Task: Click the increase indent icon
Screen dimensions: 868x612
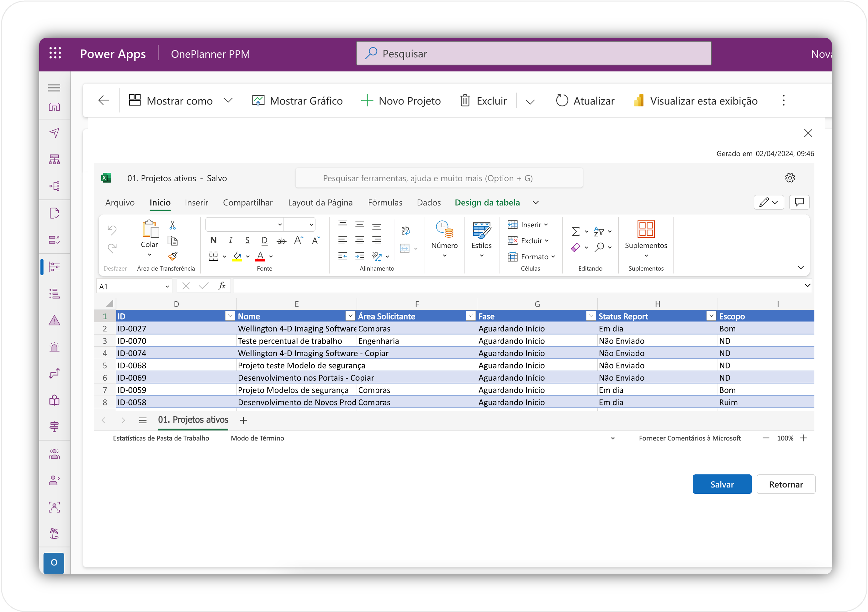Action: point(360,256)
